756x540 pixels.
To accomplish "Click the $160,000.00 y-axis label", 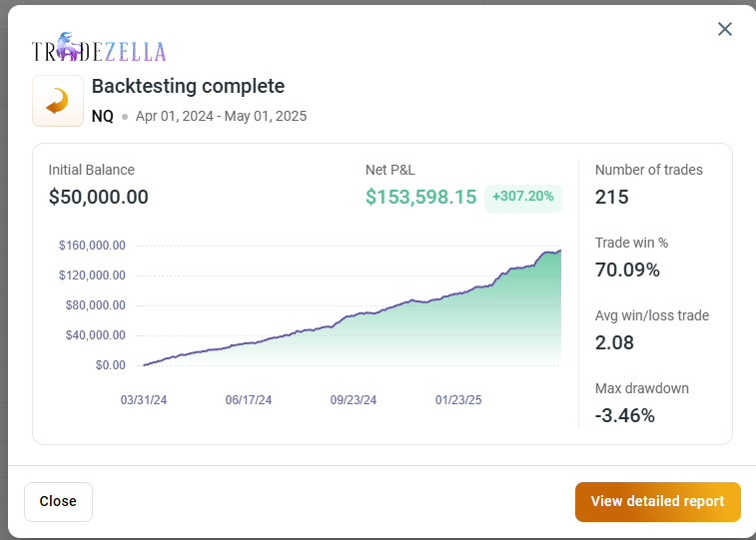I will pyautogui.click(x=92, y=246).
